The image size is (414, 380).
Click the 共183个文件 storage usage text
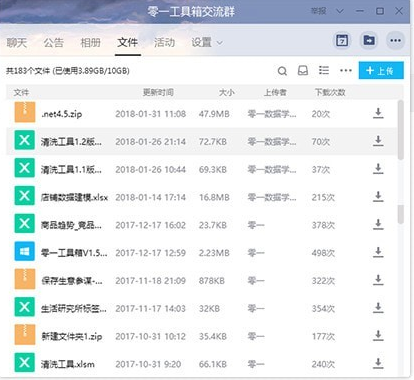68,71
